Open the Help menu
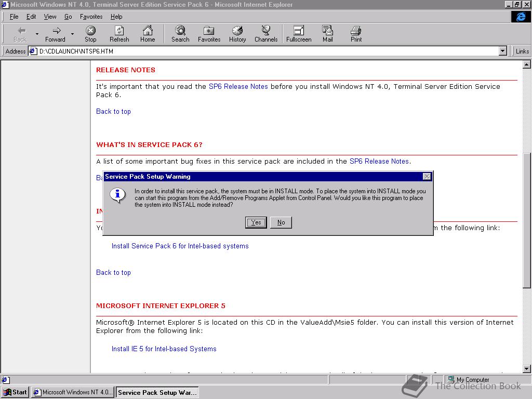532x399 pixels. [116, 17]
